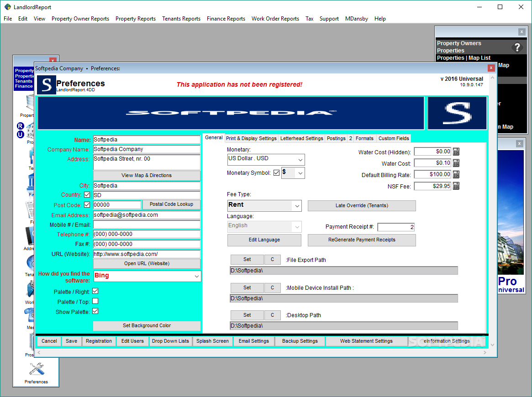Screen dimensions: 532x397
Task: Click ReGenerate Payment Receipts button
Action: pos(362,240)
